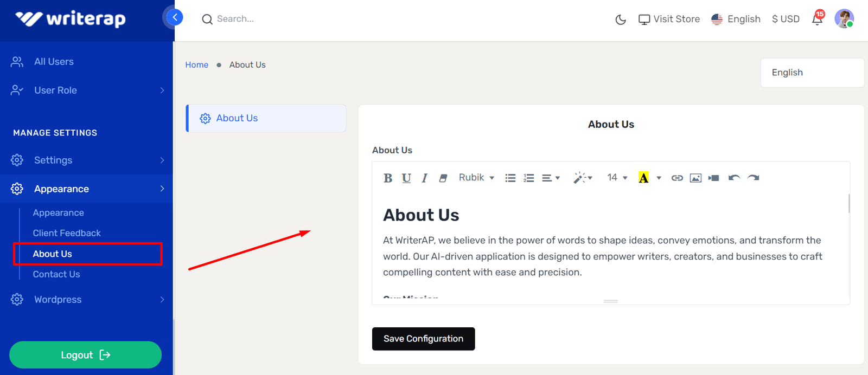This screenshot has width=868, height=375.
Task: Click the editor resize handle bar
Action: [611, 301]
